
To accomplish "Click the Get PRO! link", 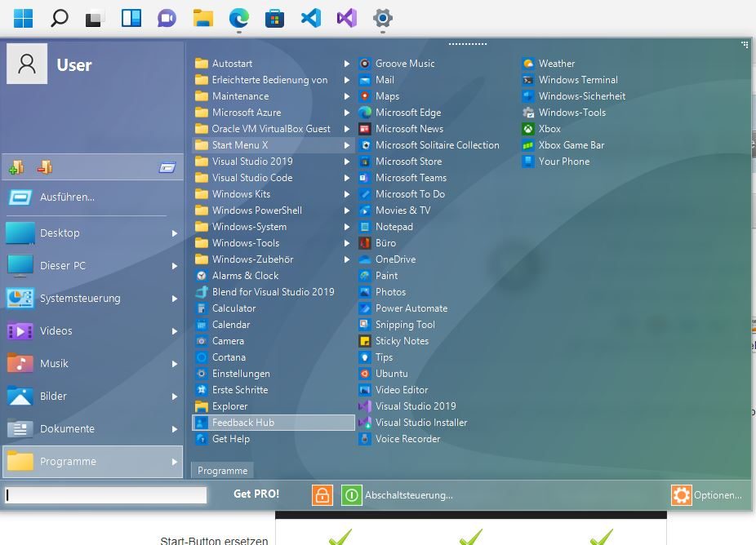I will tap(256, 494).
